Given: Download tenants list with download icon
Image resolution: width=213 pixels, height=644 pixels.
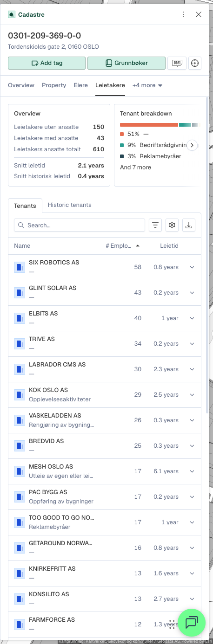Looking at the screenshot, I should 189,225.
